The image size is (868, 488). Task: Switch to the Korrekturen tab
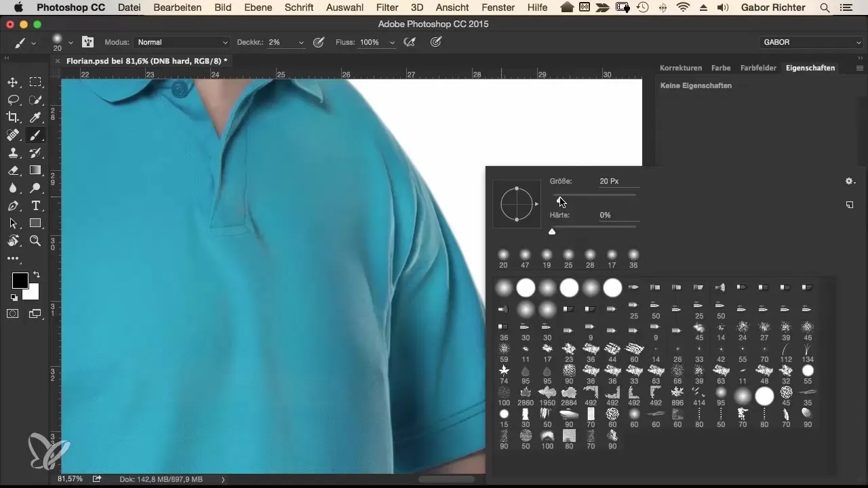pyautogui.click(x=681, y=68)
